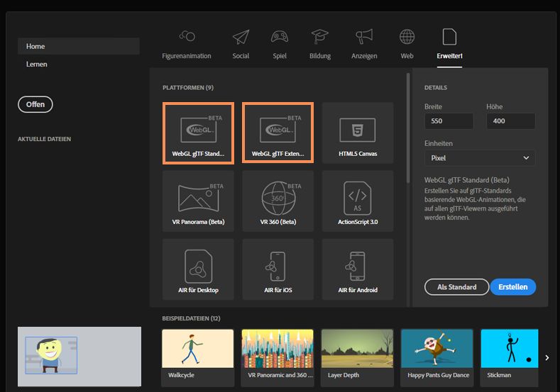Screen dimensions: 560x392
Task: Choose HTML5 Canvas platform
Action: [358, 133]
